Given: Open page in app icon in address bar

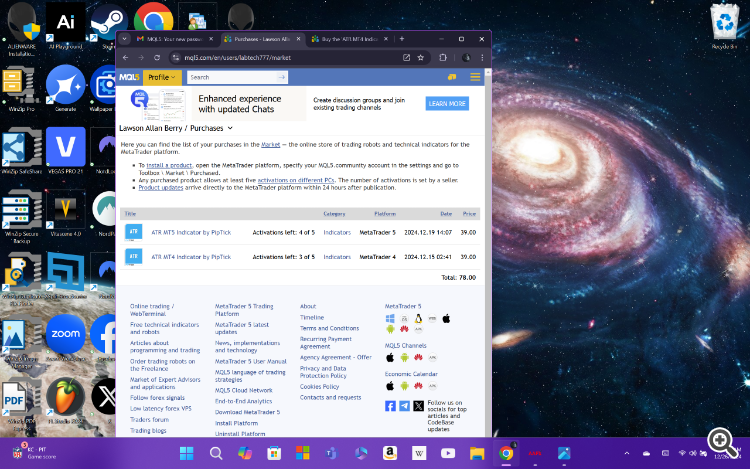Looking at the screenshot, I should [x=406, y=57].
